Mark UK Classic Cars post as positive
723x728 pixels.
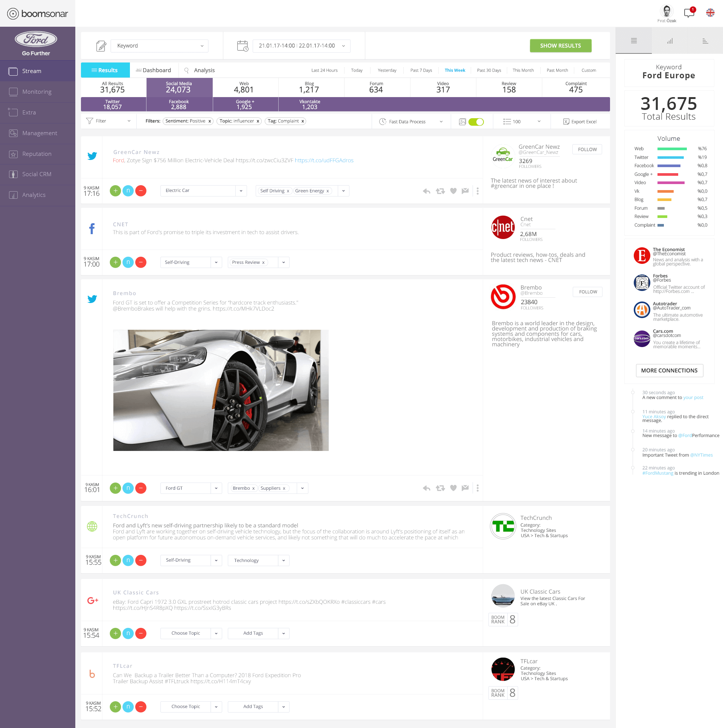[x=115, y=634]
